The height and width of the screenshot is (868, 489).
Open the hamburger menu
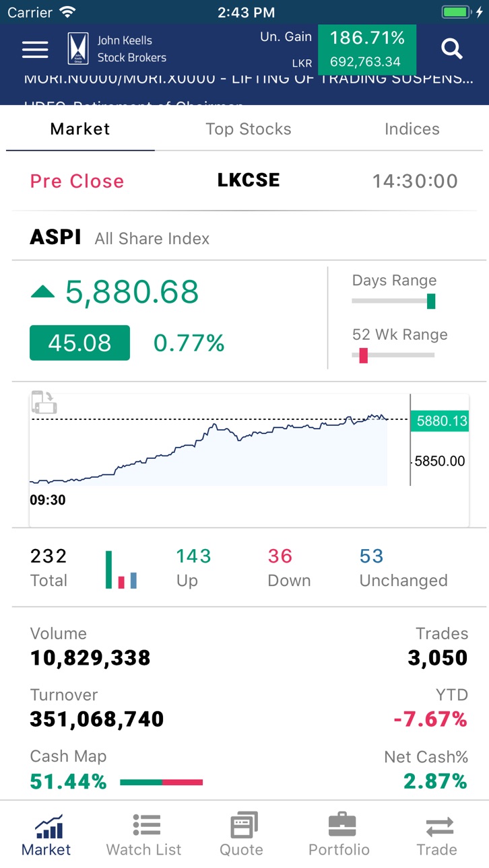coord(35,49)
